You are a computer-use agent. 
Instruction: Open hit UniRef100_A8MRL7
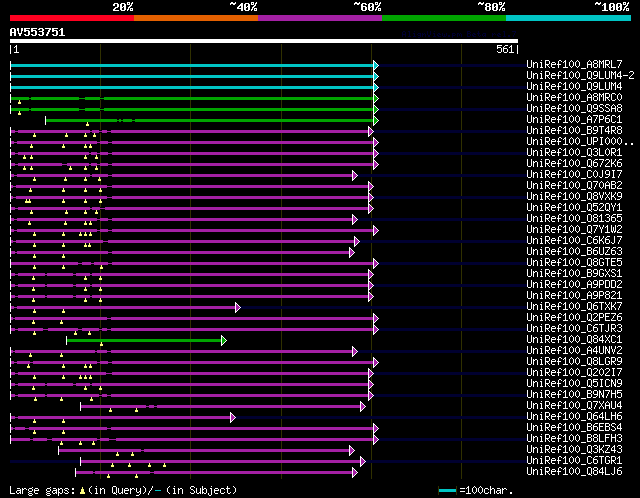(x=574, y=64)
